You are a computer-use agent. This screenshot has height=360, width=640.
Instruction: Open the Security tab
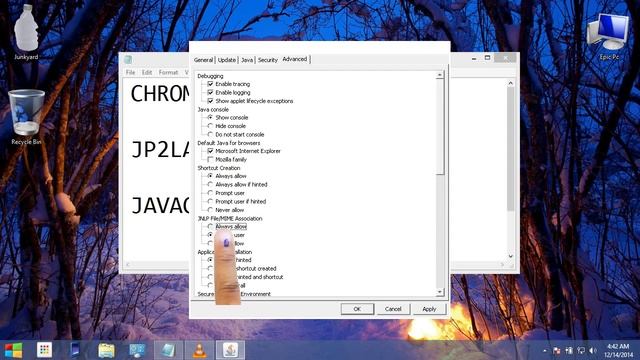point(268,60)
